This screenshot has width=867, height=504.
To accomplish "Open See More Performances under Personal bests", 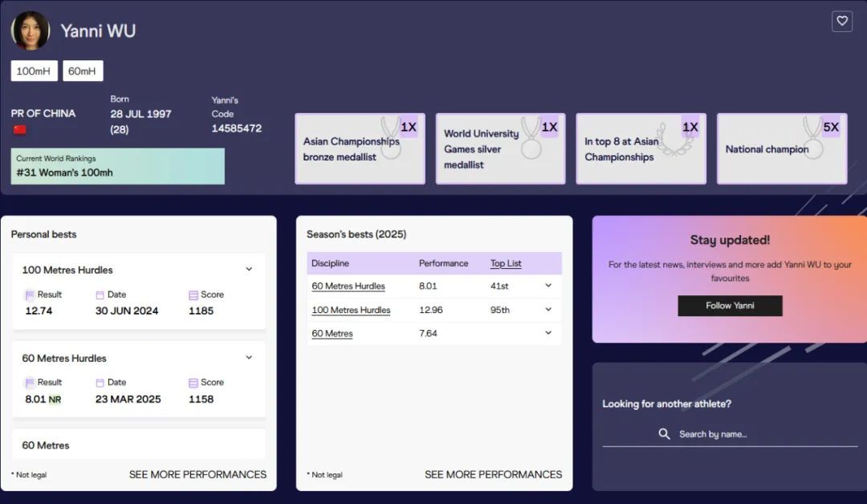I will point(197,474).
